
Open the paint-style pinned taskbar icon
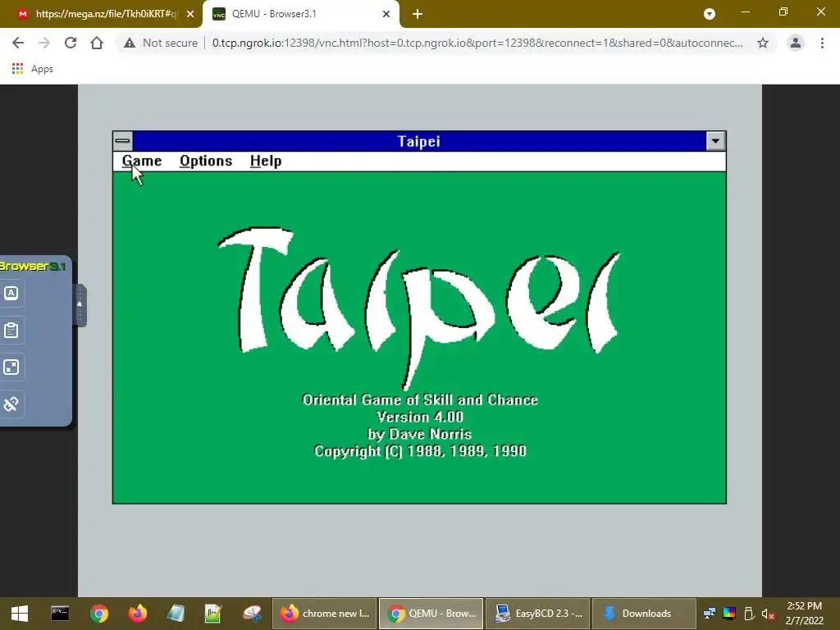[252, 614]
